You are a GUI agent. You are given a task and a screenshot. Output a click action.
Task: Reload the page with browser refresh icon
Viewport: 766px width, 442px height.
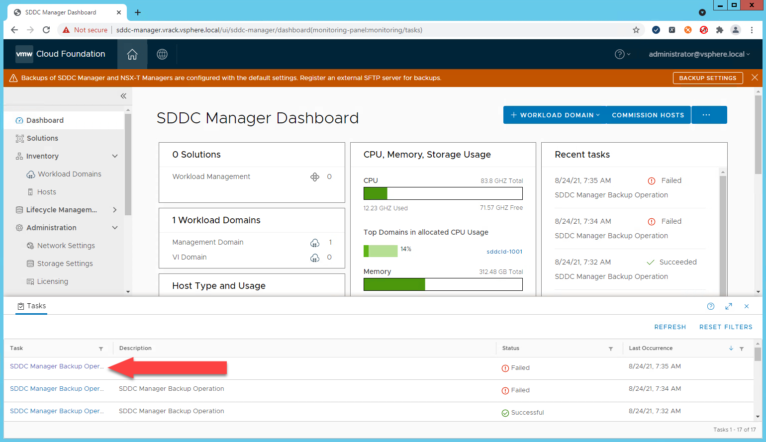point(46,30)
